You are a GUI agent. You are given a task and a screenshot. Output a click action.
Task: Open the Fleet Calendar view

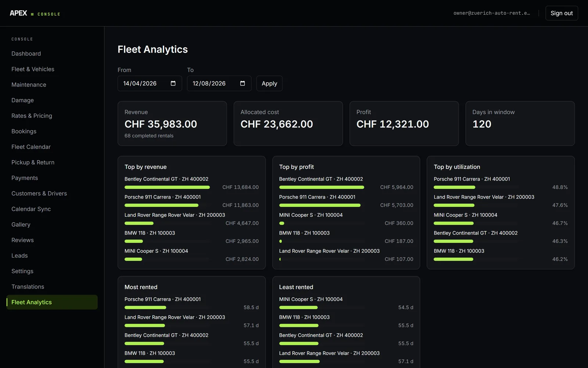coord(31,147)
